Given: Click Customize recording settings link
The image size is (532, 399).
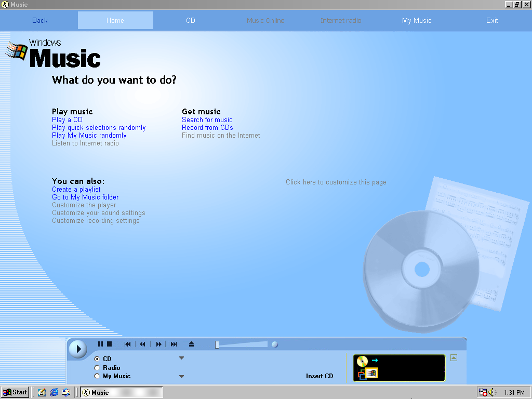Looking at the screenshot, I should coord(96,220).
